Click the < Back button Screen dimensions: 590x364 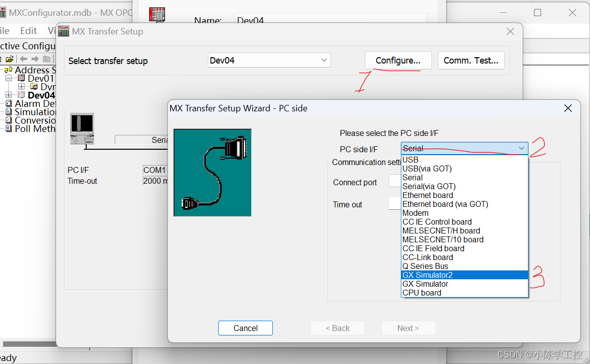(337, 328)
